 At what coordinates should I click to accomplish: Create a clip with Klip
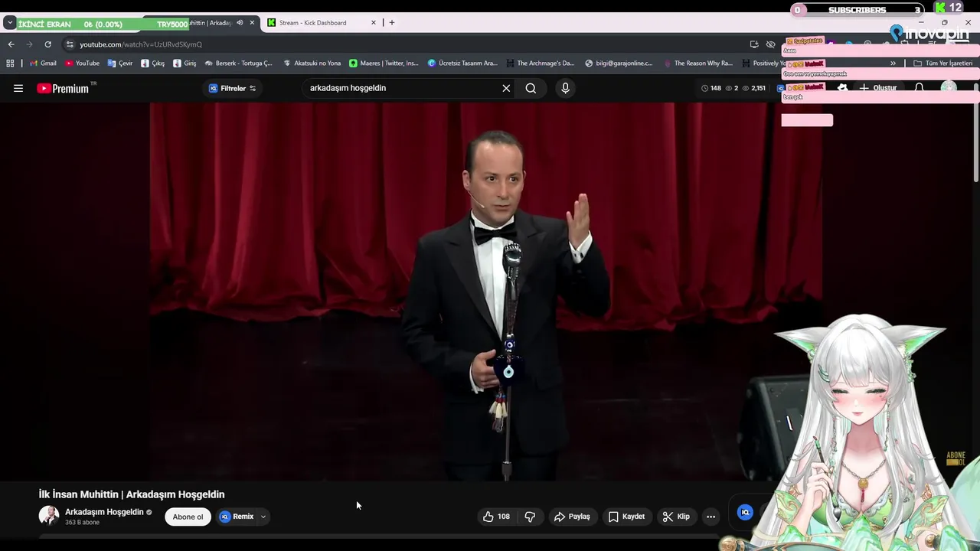click(x=676, y=517)
